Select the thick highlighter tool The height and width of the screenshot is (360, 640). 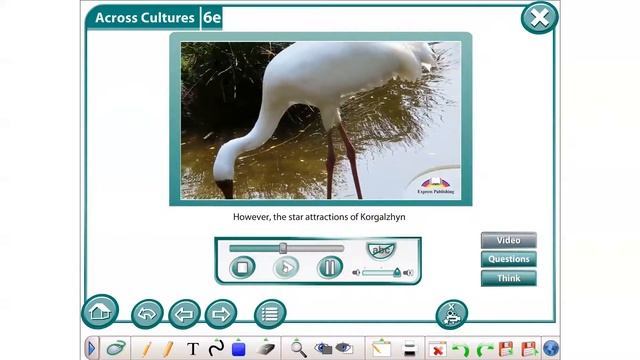click(168, 349)
